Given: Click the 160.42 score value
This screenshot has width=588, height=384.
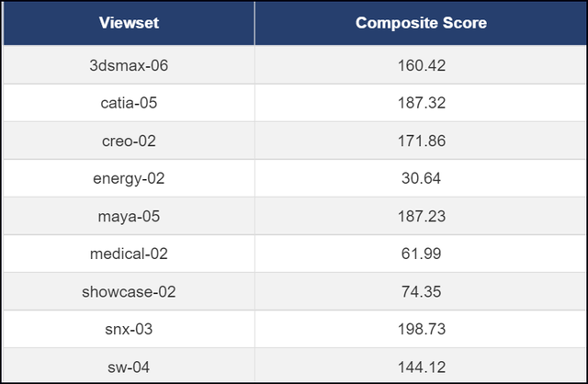Looking at the screenshot, I should click(x=422, y=65).
